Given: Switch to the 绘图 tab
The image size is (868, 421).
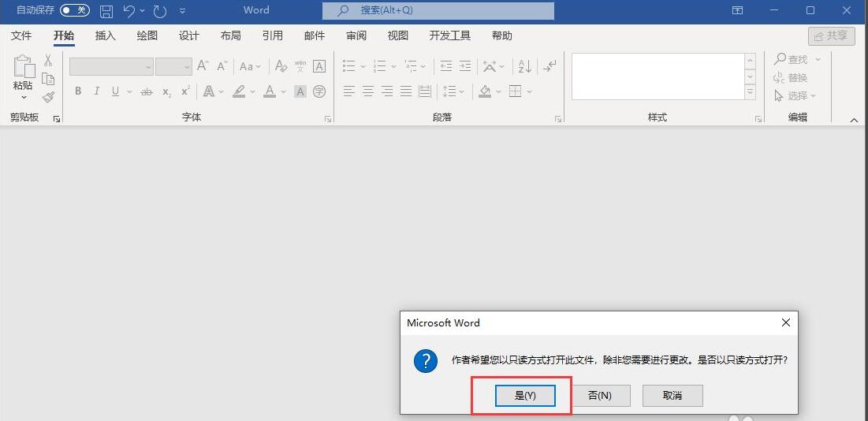Looking at the screenshot, I should [x=147, y=36].
